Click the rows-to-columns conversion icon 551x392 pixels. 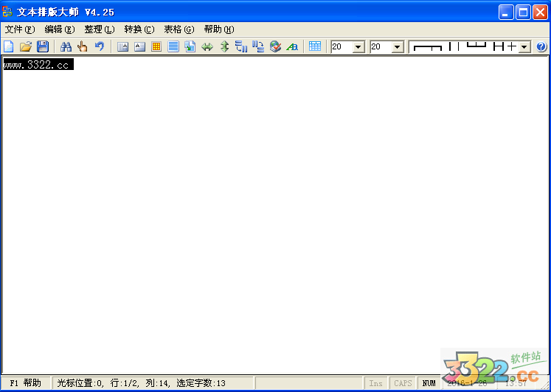(241, 46)
